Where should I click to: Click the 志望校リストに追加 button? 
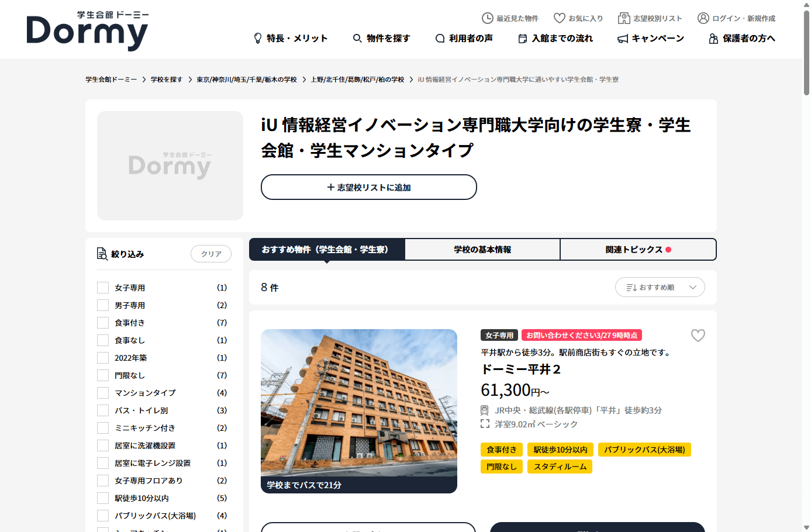[x=368, y=187]
